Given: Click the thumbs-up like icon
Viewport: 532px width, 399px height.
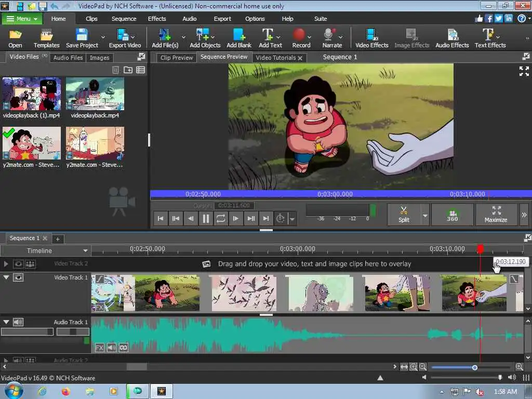Looking at the screenshot, I should pyautogui.click(x=478, y=18).
